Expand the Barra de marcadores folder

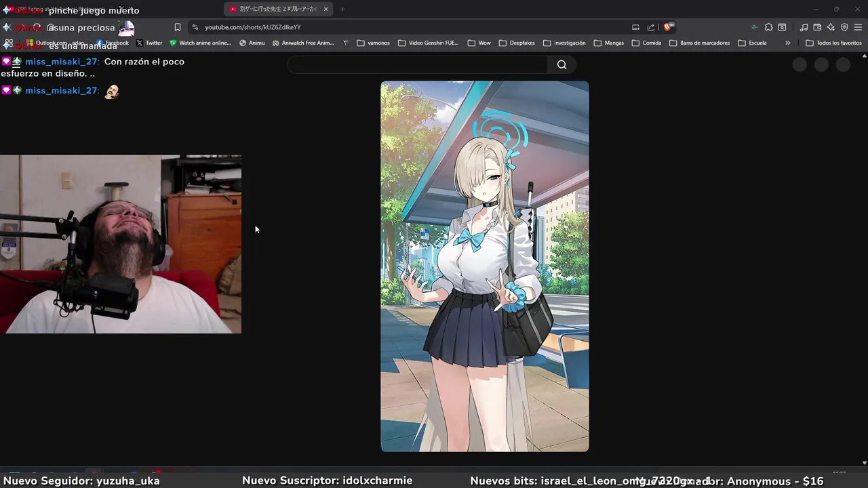coord(699,43)
